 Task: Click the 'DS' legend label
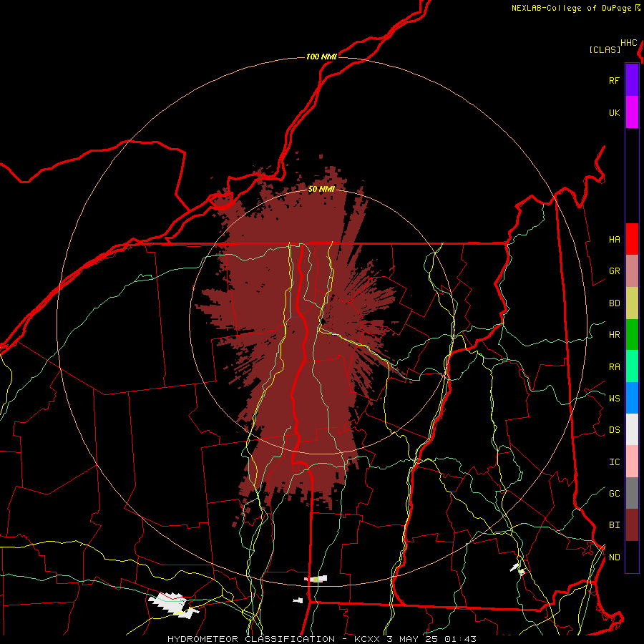pyautogui.click(x=614, y=430)
